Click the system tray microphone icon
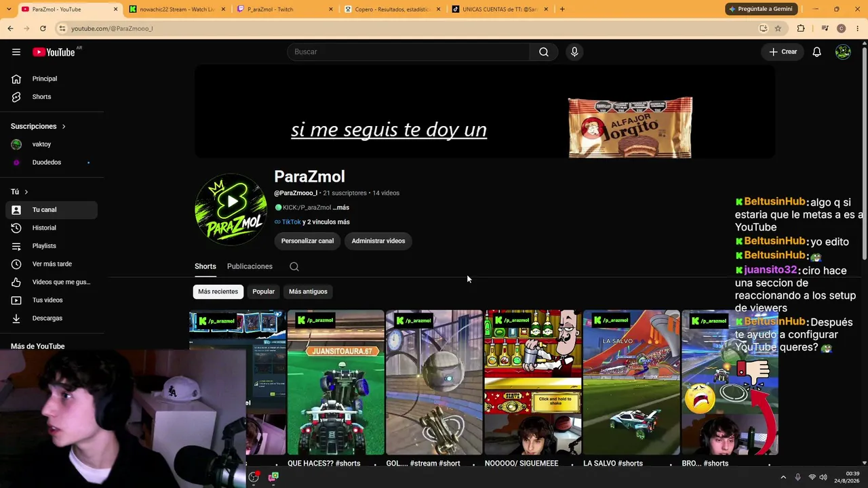 (x=797, y=477)
